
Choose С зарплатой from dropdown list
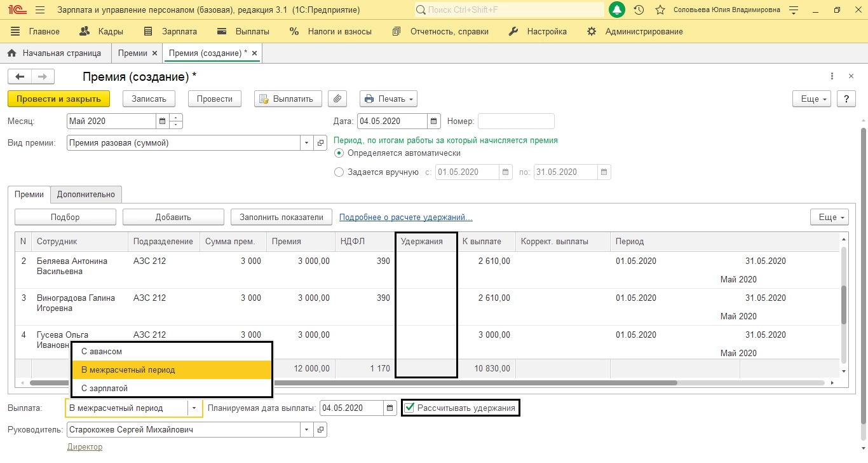coord(105,388)
